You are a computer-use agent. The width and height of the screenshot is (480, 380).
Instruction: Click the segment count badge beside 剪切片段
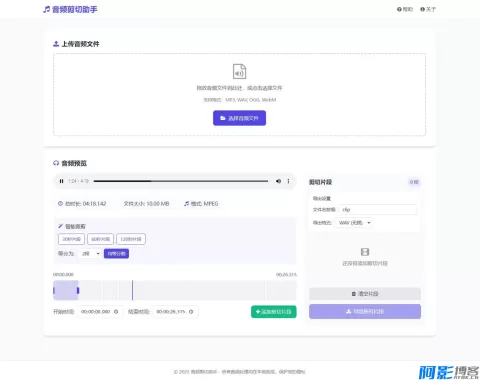(414, 182)
